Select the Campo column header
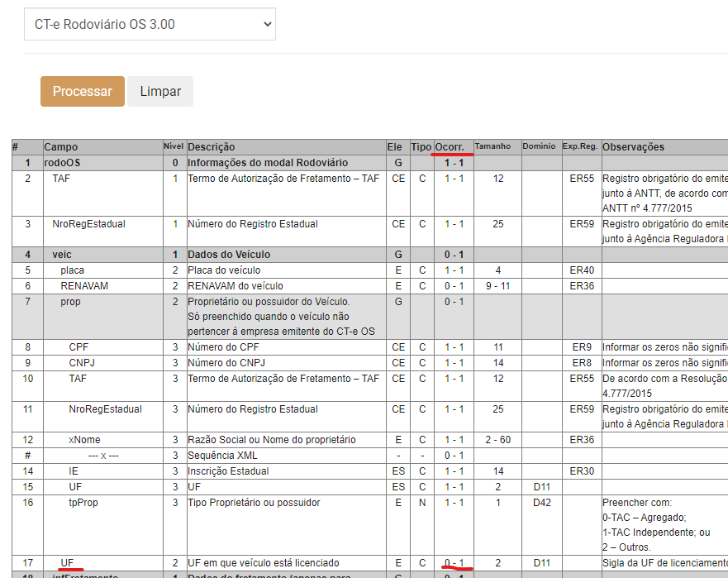This screenshot has height=578, width=728. click(61, 147)
